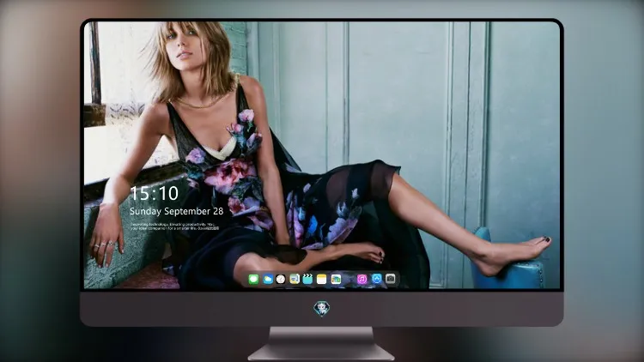
Task: Open the blue App Store icon
Action: tap(377, 279)
